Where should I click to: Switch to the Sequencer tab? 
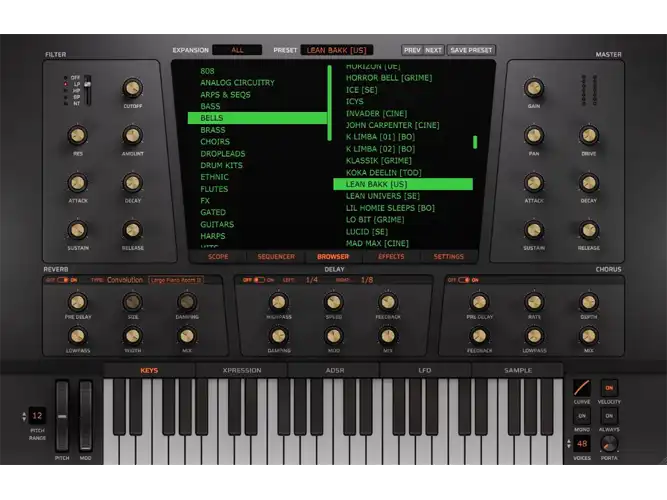coord(276,257)
